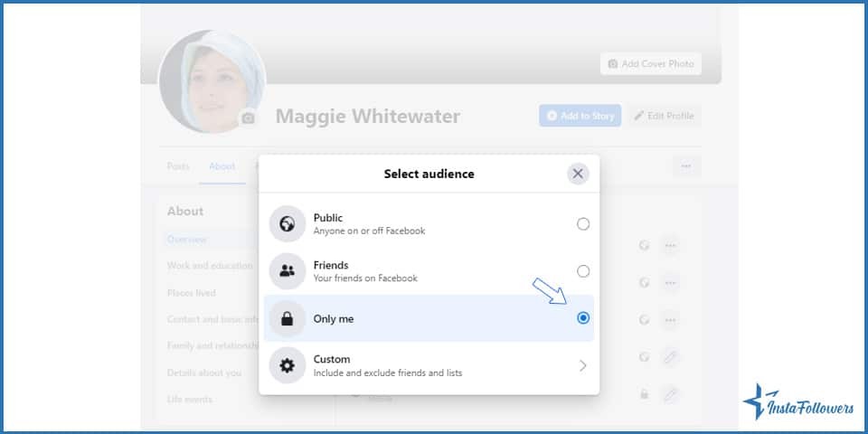Select Details about you in About sidebar

pos(204,373)
